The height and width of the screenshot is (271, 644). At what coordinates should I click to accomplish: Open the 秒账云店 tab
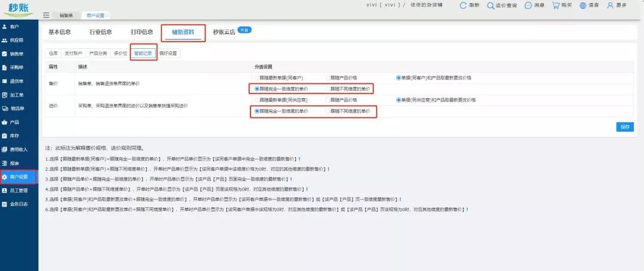pos(224,32)
